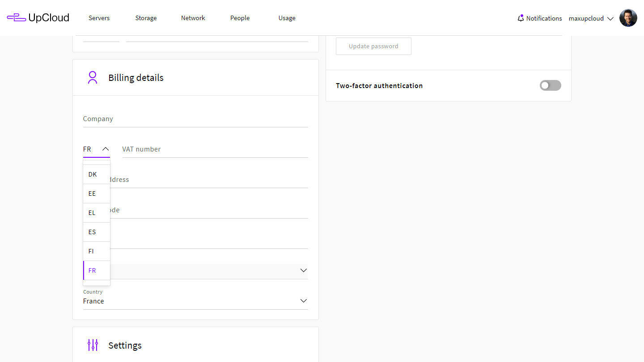Focus the VAT number text field
The width and height of the screenshot is (644, 362).
pos(215,149)
